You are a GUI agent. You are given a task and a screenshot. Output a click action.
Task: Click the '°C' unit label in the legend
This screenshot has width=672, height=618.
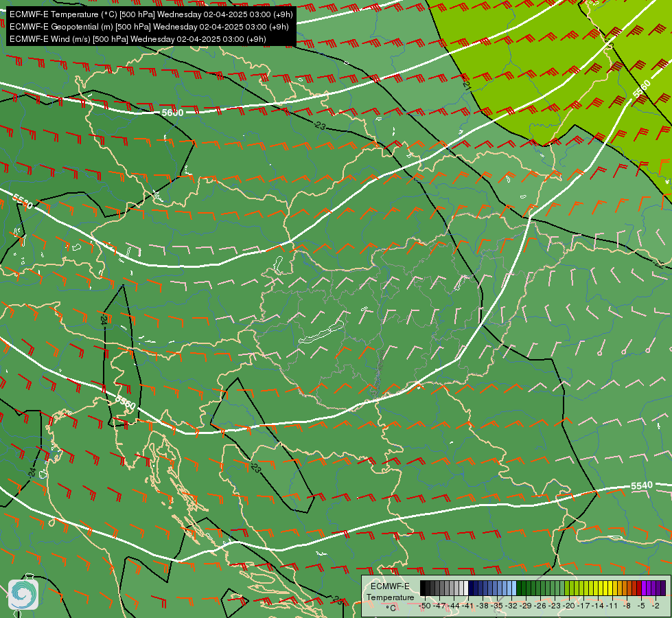pyautogui.click(x=391, y=608)
